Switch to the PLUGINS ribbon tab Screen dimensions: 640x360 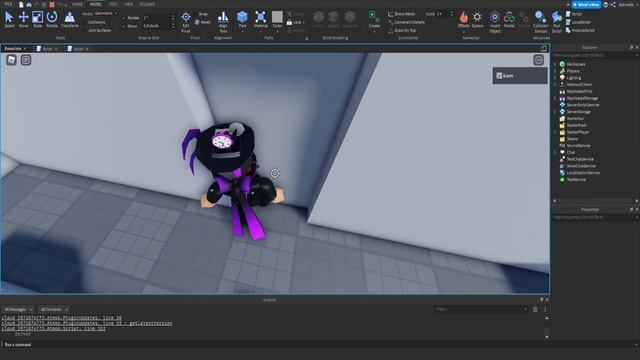pyautogui.click(x=147, y=4)
